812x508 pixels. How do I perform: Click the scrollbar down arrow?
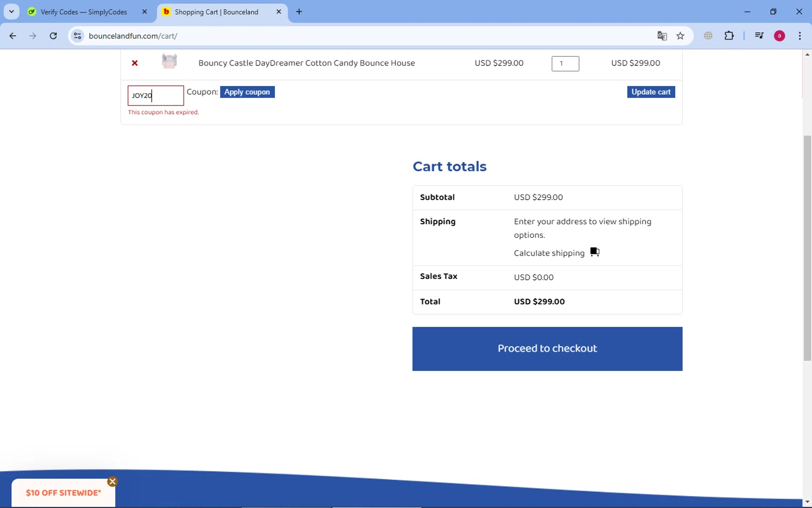pos(807,502)
